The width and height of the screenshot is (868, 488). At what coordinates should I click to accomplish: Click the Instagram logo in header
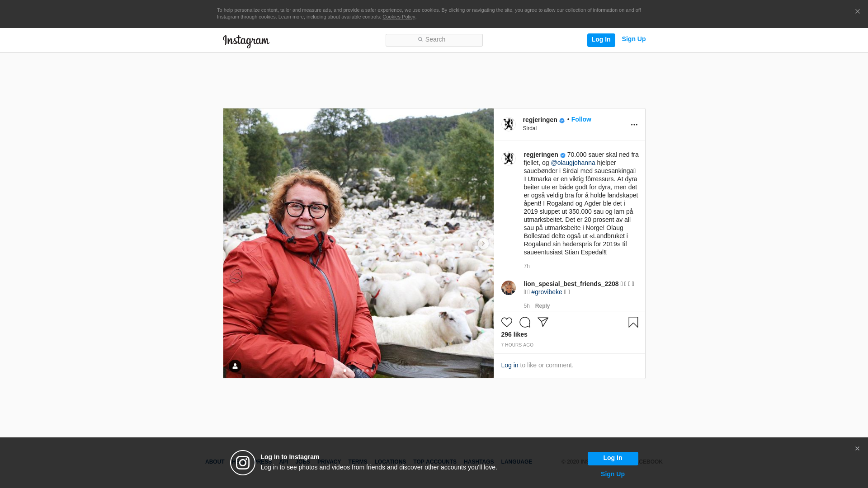click(x=246, y=41)
